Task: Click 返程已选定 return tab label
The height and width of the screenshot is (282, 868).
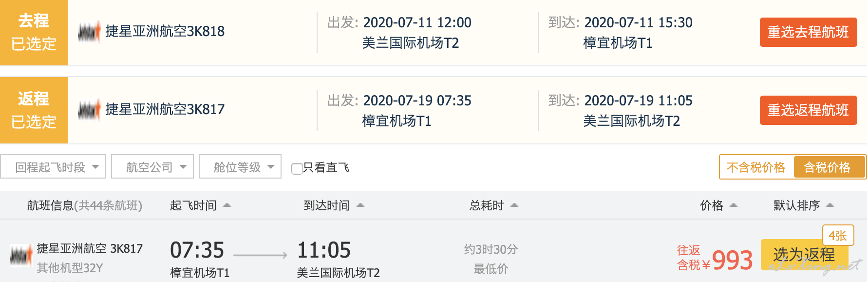Action: [34, 110]
